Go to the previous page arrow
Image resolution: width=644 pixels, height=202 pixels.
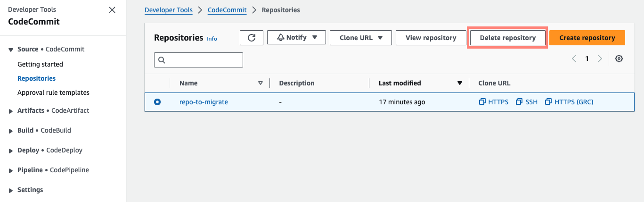click(574, 59)
